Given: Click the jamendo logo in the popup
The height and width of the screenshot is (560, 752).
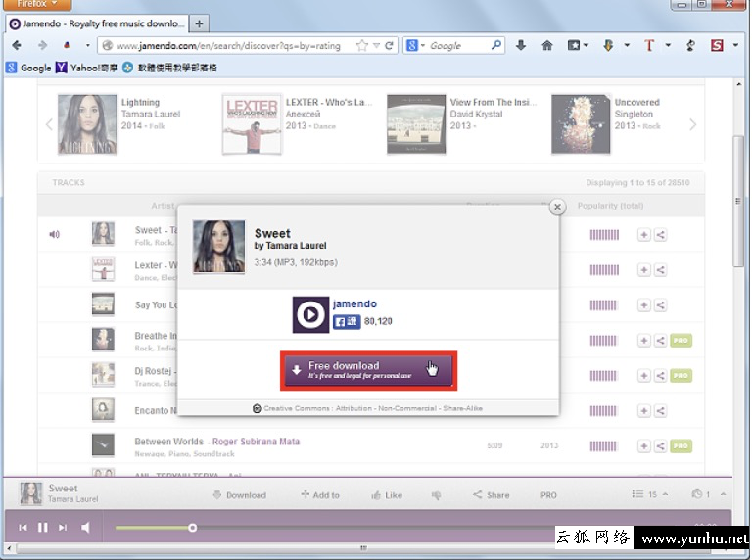Looking at the screenshot, I should pos(310,314).
